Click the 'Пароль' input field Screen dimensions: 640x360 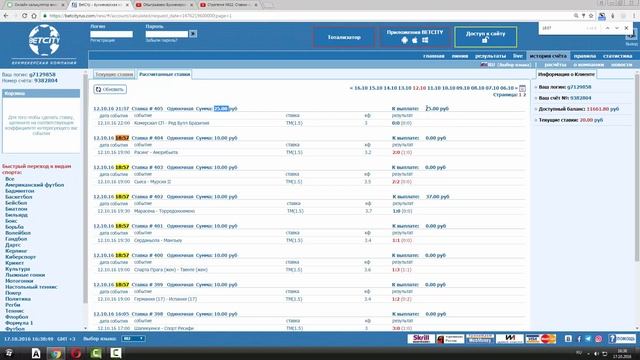tap(167, 34)
